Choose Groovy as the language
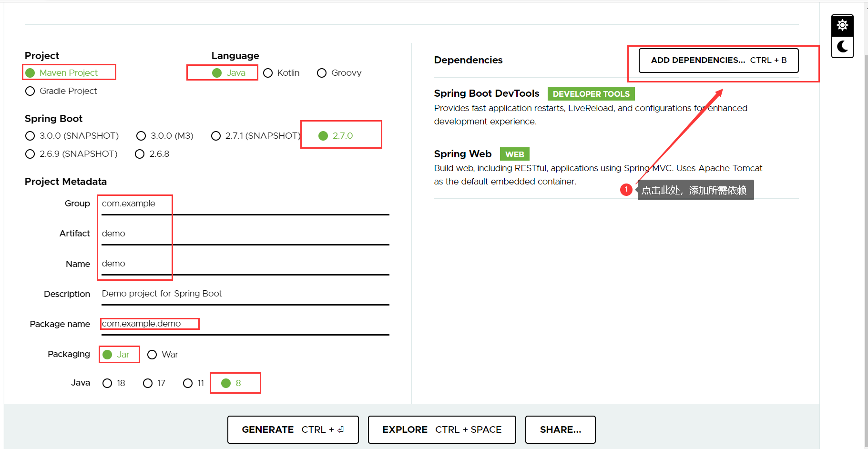868x449 pixels. (x=339, y=72)
